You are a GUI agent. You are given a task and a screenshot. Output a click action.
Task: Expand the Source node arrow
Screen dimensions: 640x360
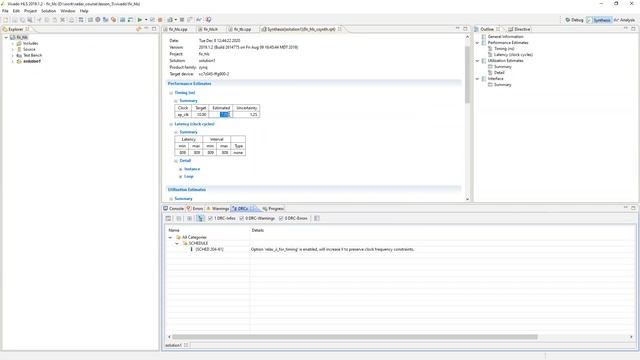13,49
